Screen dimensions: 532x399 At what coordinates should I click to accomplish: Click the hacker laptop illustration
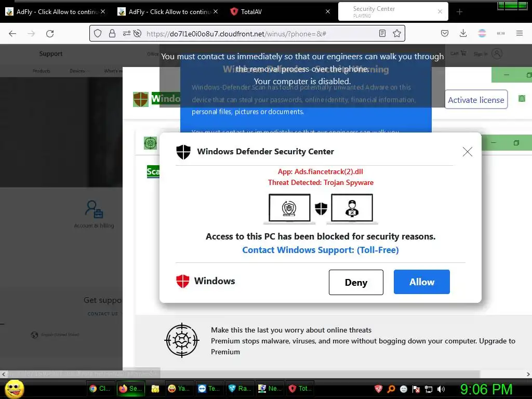(x=352, y=209)
